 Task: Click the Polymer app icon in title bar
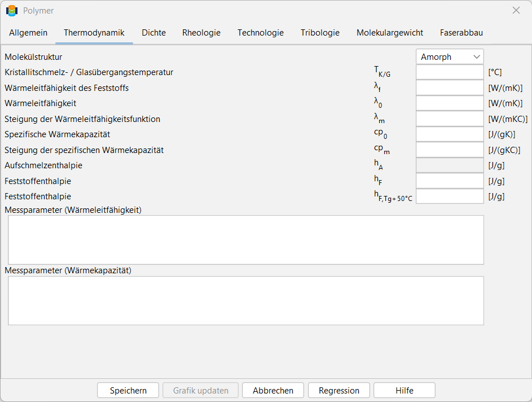[x=12, y=11]
